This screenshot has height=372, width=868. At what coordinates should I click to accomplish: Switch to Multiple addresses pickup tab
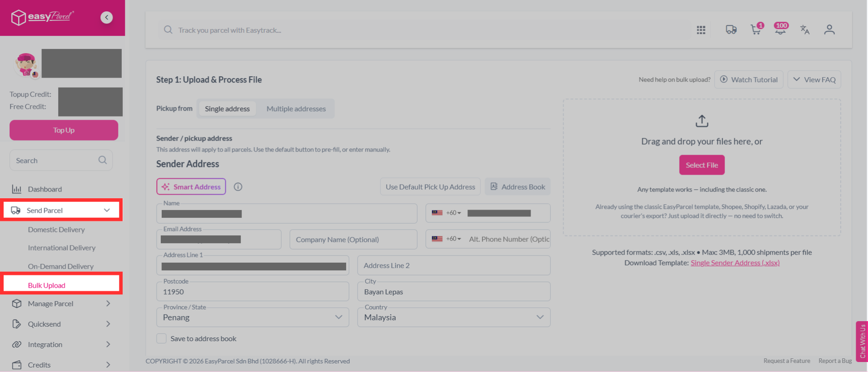[x=296, y=109]
